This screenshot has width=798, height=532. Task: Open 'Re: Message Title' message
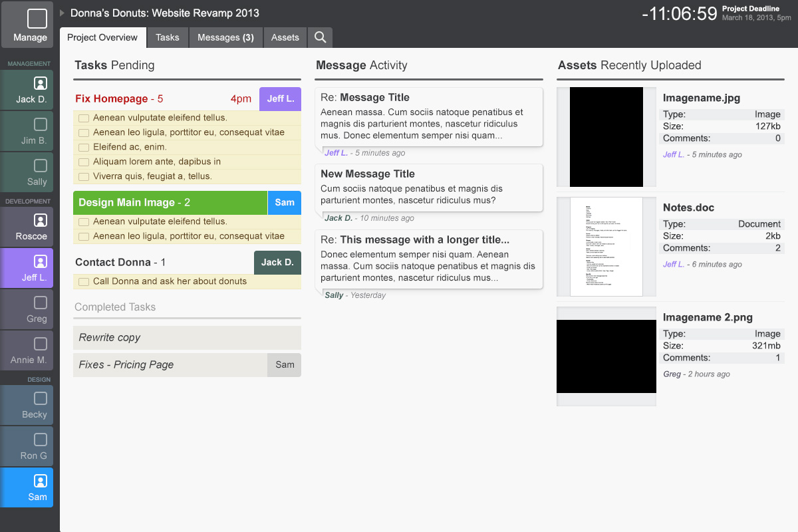tap(429, 116)
